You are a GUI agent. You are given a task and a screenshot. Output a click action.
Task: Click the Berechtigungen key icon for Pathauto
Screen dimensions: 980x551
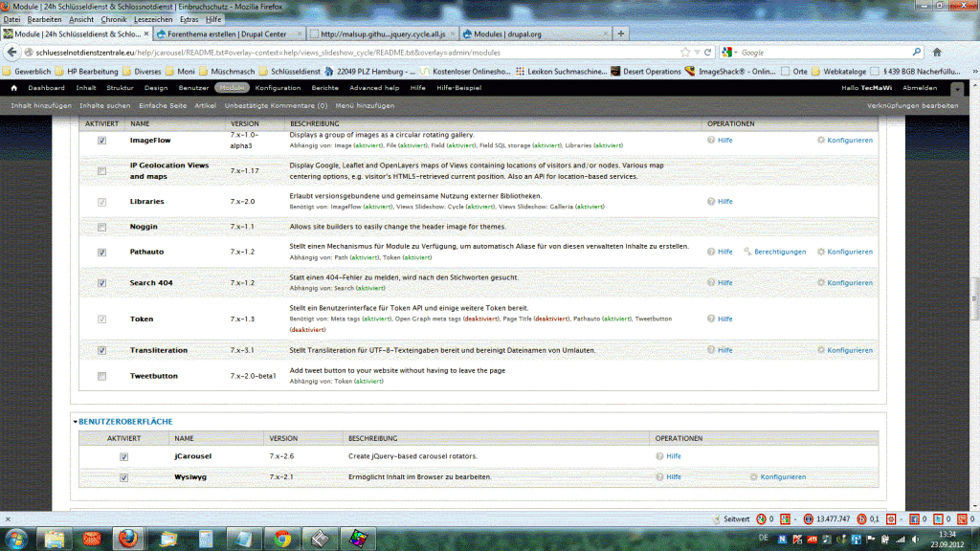coord(747,252)
